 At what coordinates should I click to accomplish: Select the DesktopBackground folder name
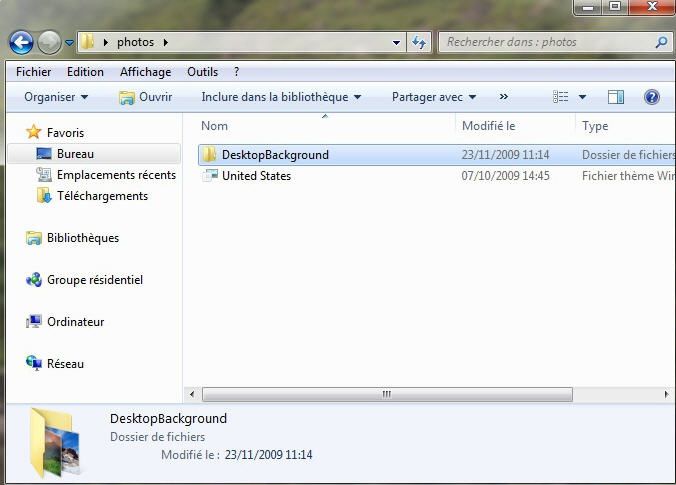coord(275,155)
